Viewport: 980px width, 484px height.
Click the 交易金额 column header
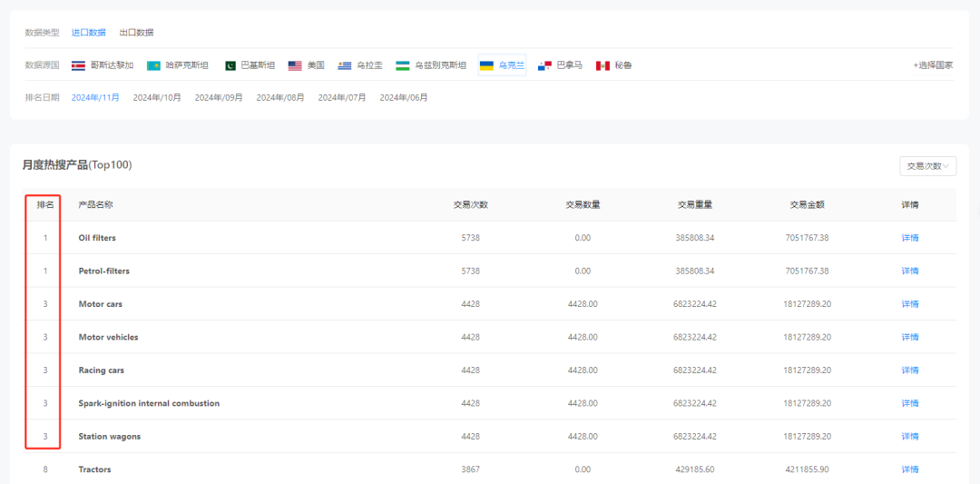tap(807, 204)
